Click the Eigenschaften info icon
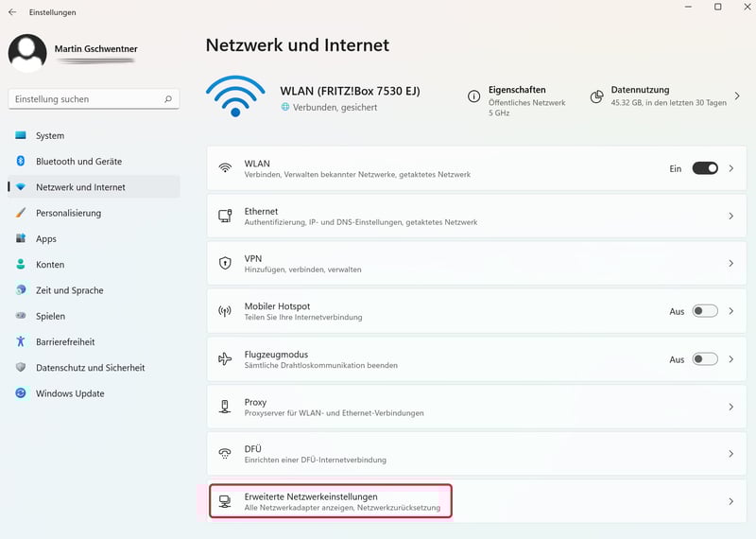 coord(473,96)
